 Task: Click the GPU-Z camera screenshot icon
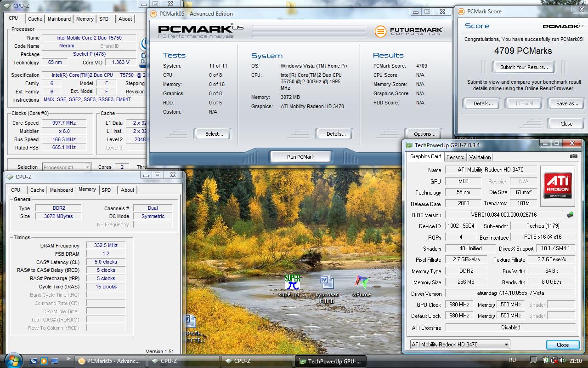[x=574, y=156]
